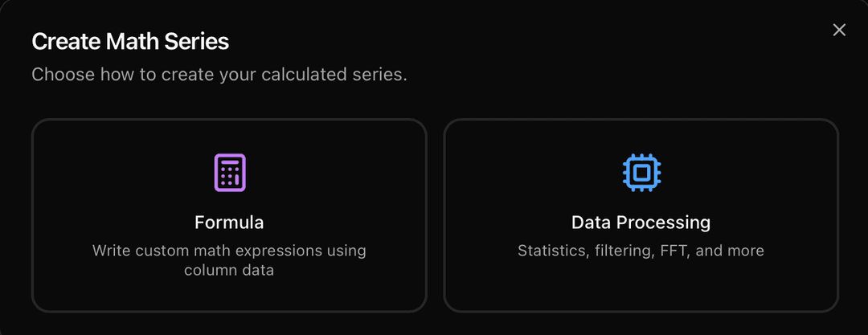Choose the formula option via calculator icon
Image resolution: width=868 pixels, height=335 pixels.
tap(230, 173)
